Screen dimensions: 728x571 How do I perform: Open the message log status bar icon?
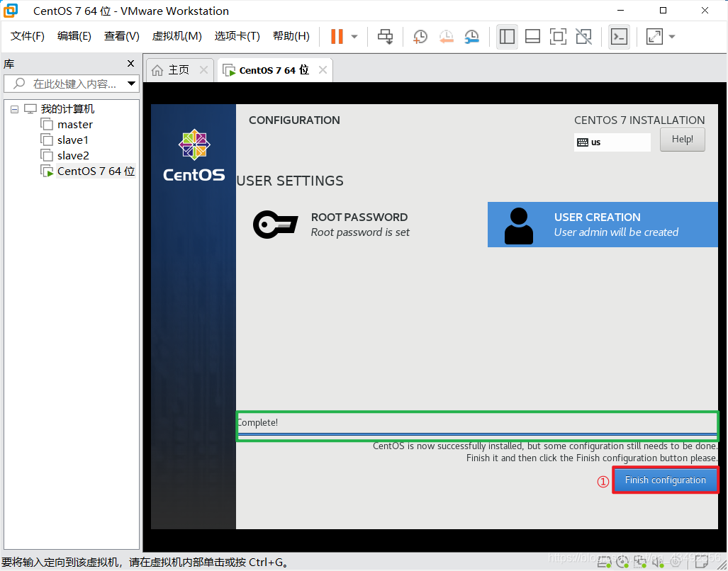pos(702,563)
